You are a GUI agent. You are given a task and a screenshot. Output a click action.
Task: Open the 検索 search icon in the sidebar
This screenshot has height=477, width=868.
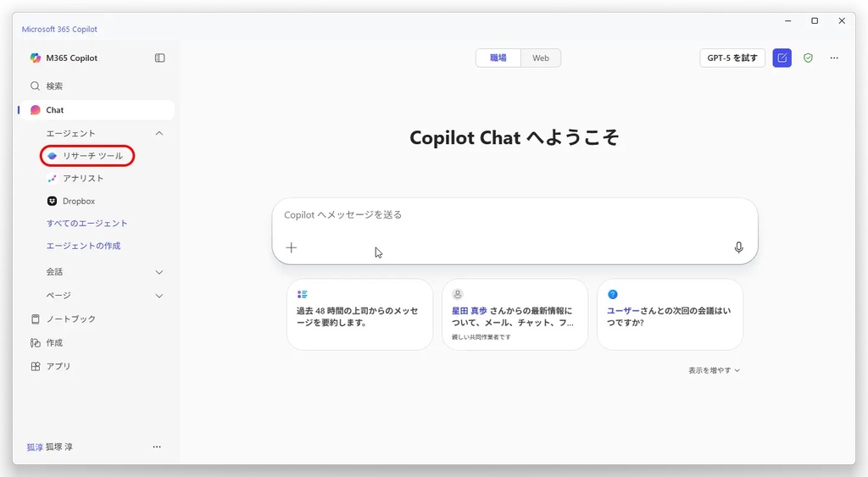pos(35,86)
